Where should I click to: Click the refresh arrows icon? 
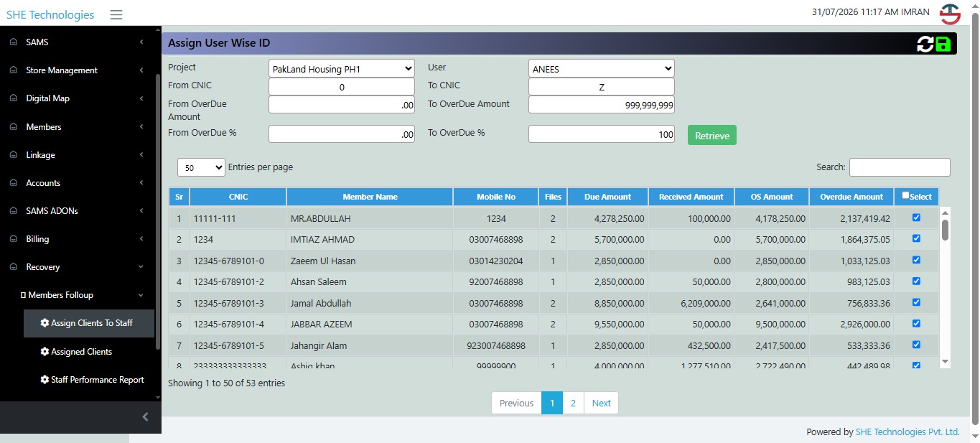(x=925, y=44)
